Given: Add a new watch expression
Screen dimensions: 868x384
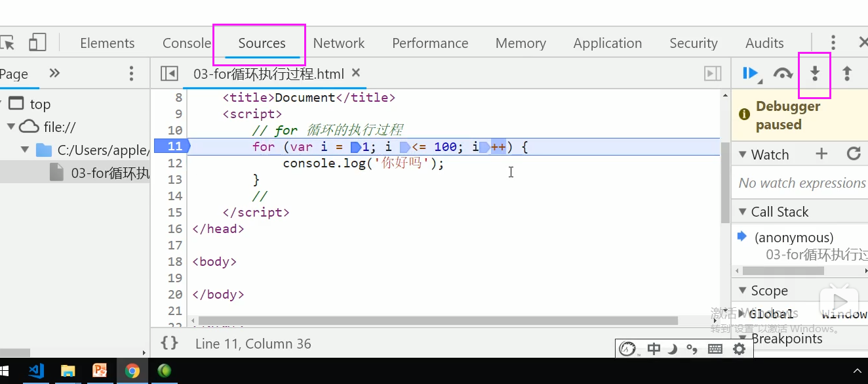Looking at the screenshot, I should point(821,154).
